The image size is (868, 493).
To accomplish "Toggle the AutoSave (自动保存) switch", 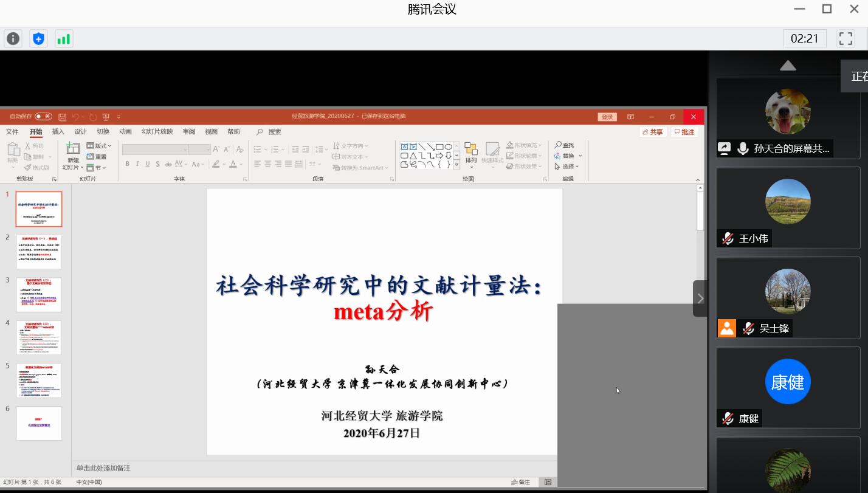I will tap(43, 117).
